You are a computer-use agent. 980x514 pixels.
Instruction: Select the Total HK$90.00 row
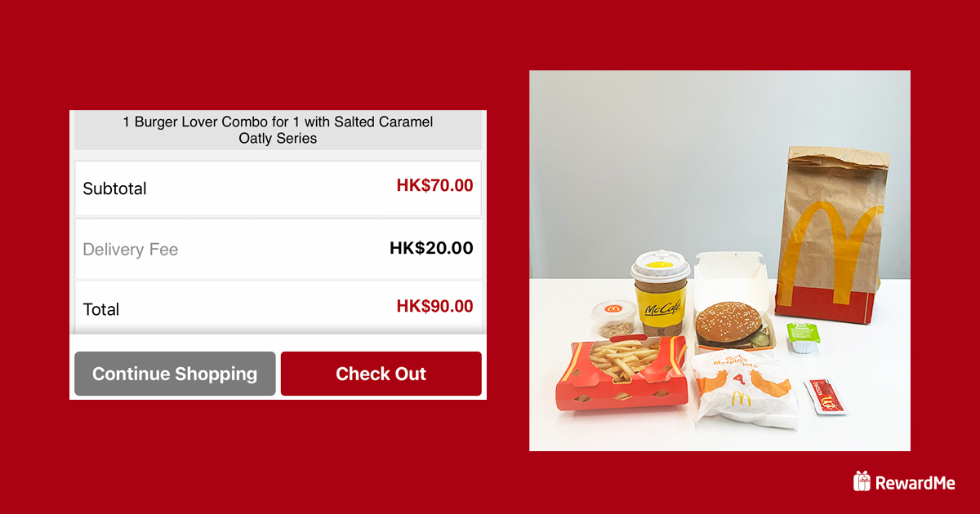coord(278,308)
